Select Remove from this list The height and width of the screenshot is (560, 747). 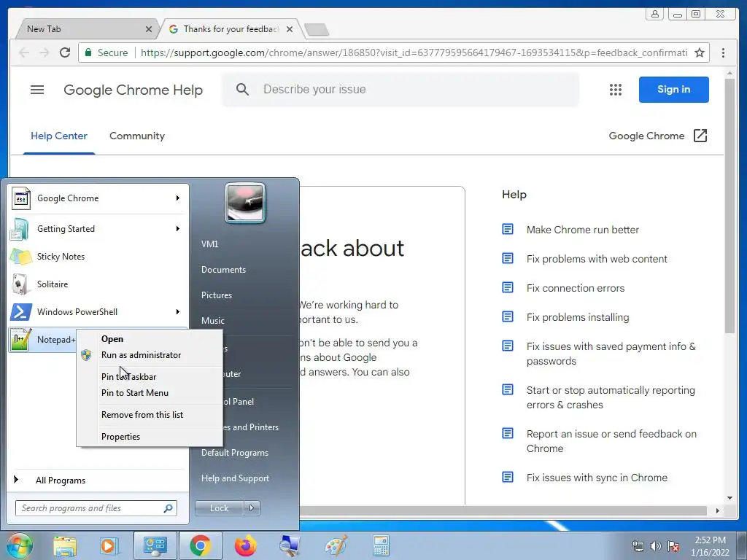(x=142, y=415)
